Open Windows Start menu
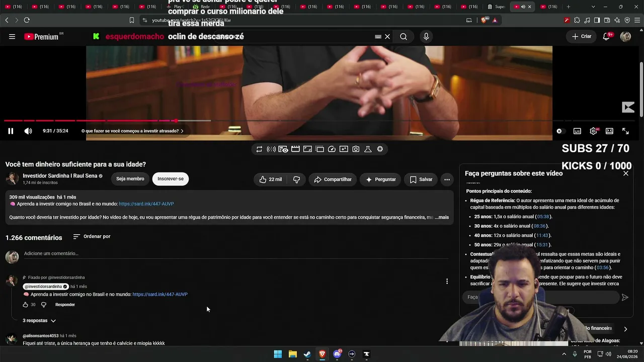This screenshot has width=644, height=362. click(278, 354)
